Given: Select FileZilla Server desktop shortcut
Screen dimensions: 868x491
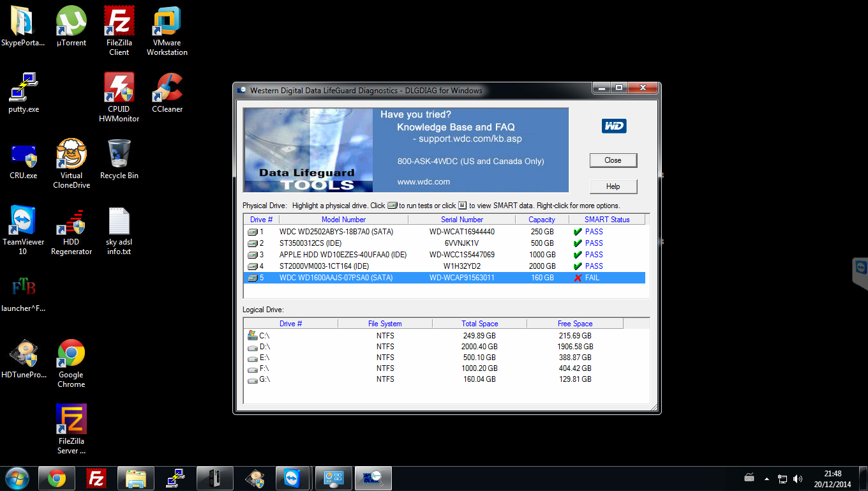Looking at the screenshot, I should tap(71, 430).
